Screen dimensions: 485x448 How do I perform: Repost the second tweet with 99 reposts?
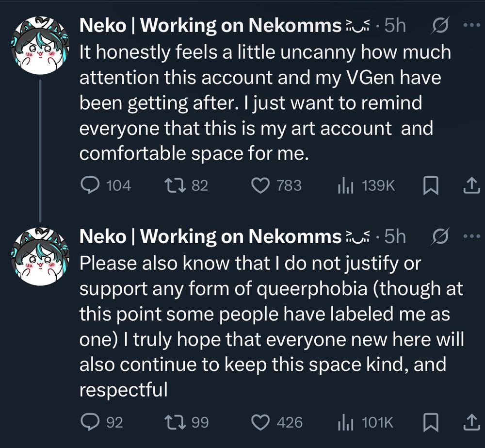click(175, 422)
